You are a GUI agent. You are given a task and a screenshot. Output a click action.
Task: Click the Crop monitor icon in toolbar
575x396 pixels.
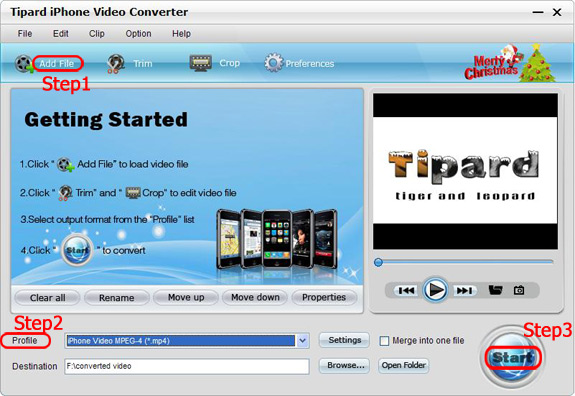201,63
